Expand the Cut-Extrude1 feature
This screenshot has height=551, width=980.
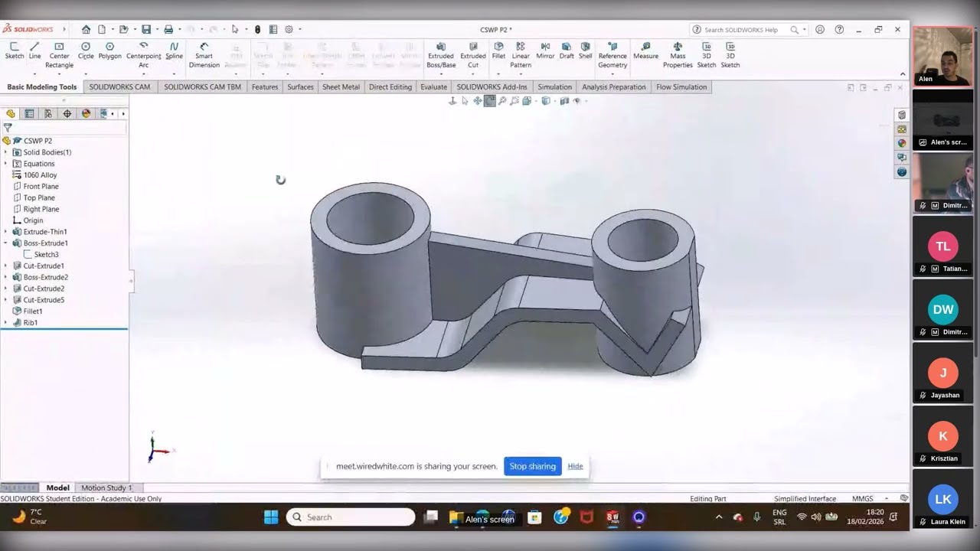pos(5,266)
